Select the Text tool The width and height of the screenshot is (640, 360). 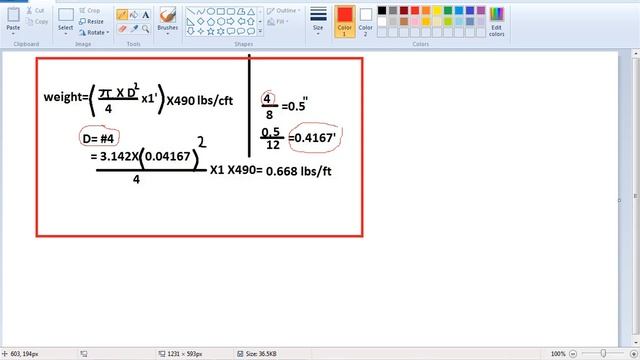(x=145, y=15)
